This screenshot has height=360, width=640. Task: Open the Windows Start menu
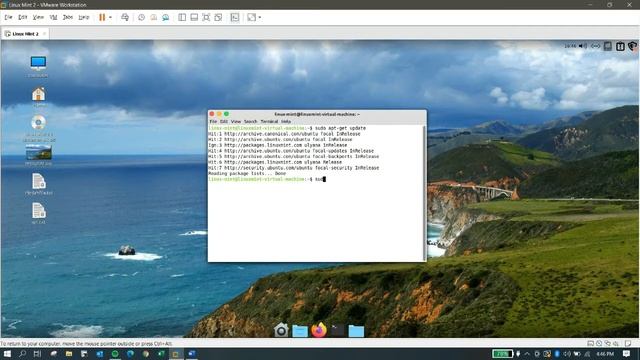point(7,353)
